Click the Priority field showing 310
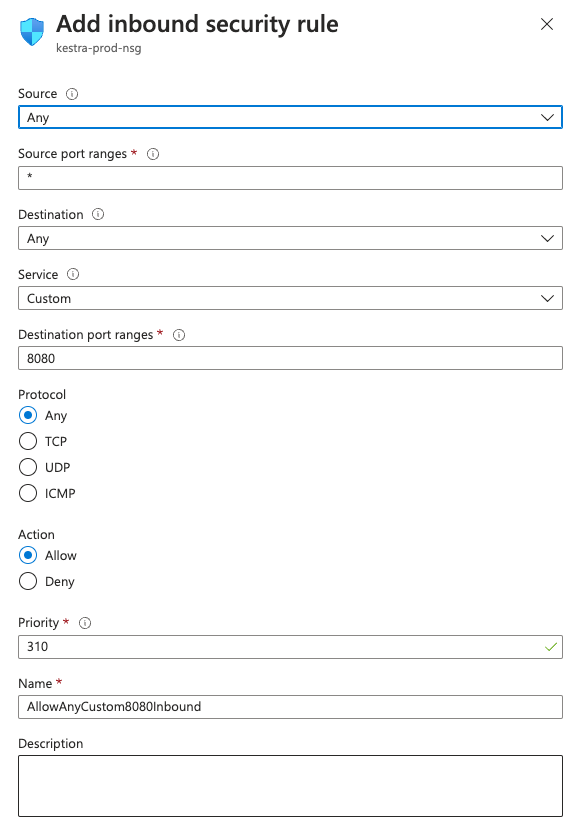 [290, 647]
